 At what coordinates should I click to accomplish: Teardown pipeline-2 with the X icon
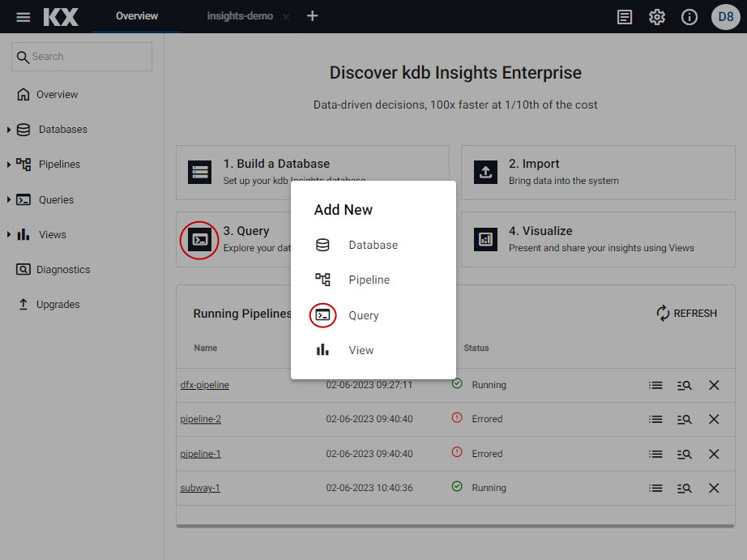click(x=714, y=420)
